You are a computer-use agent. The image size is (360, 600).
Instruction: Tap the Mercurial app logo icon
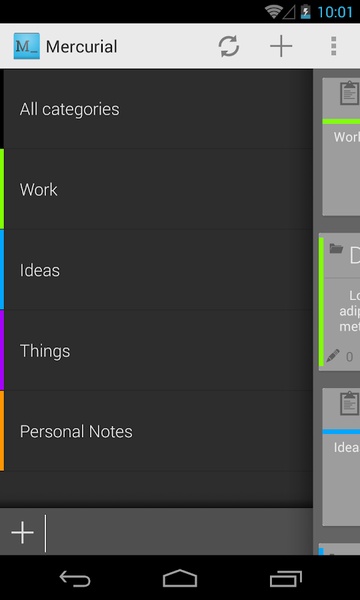(27, 46)
